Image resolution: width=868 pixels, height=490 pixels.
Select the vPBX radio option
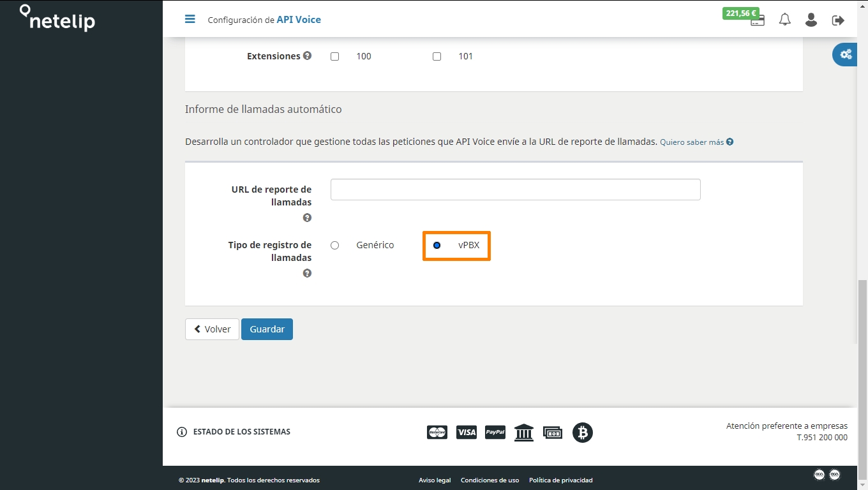point(437,245)
